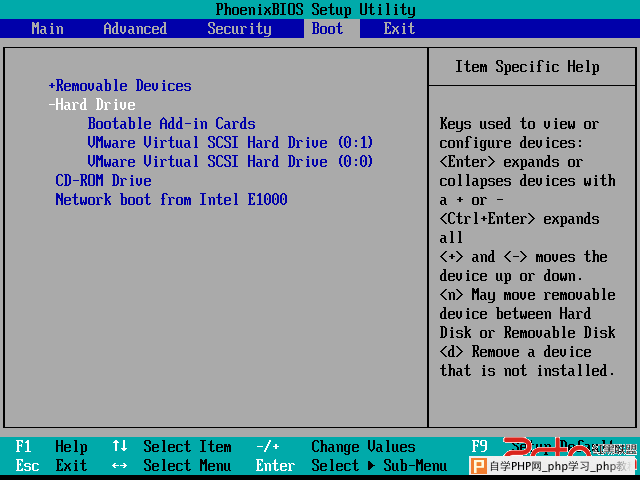
Task: Click '<n> May move removable' help line
Action: (x=527, y=295)
